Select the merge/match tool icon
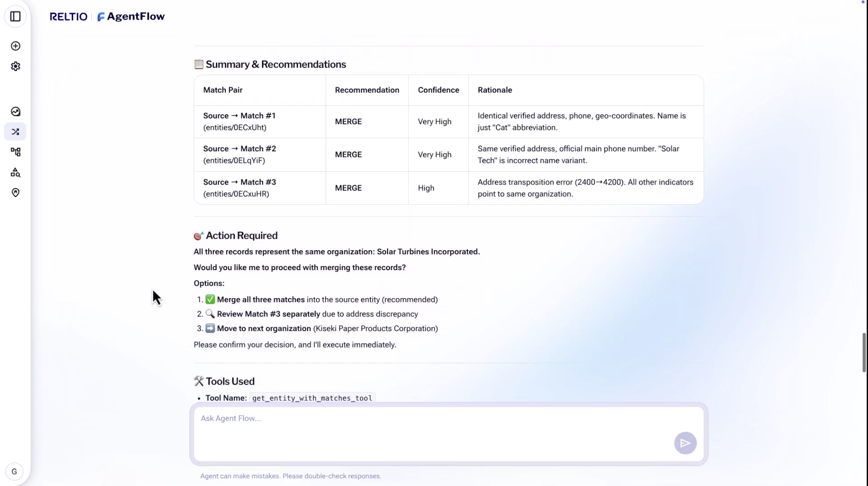868x486 pixels. (15, 131)
